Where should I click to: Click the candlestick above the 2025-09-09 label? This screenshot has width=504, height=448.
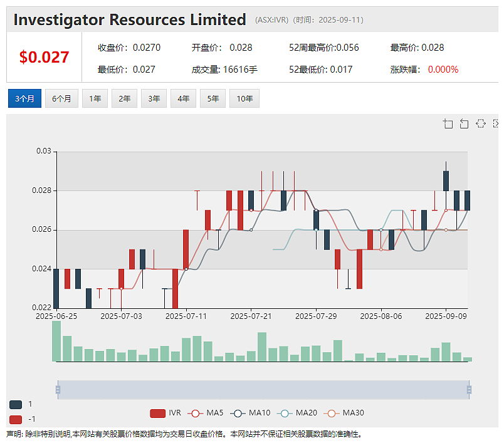[446, 181]
